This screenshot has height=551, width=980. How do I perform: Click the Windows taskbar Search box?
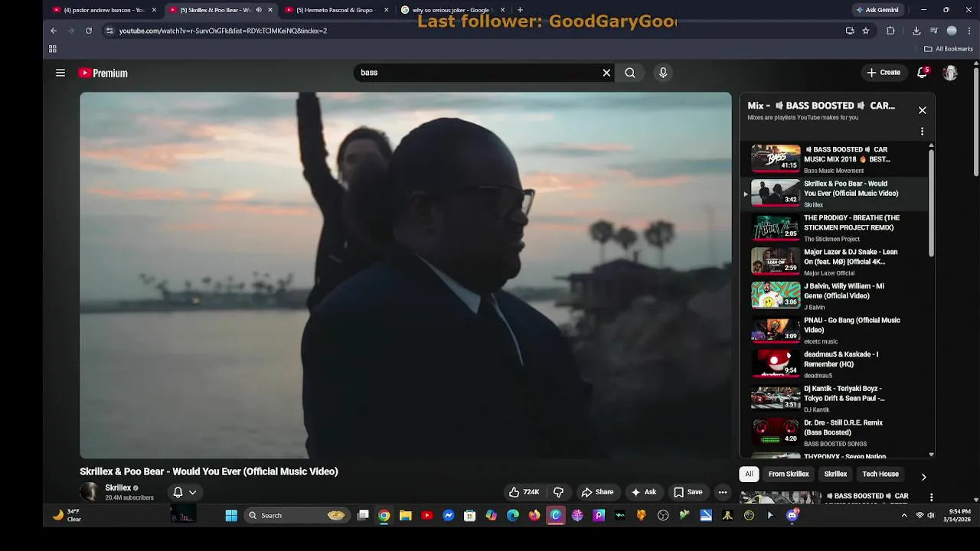coord(297,516)
